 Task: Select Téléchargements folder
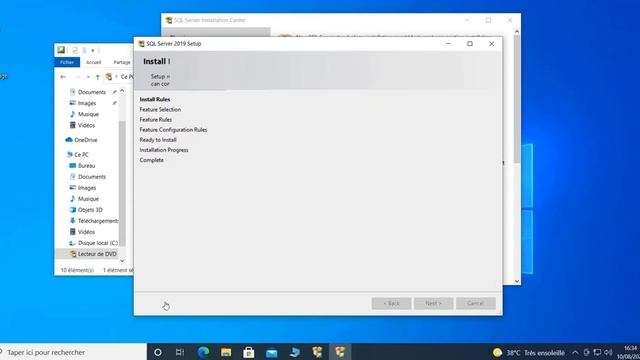[x=98, y=221]
